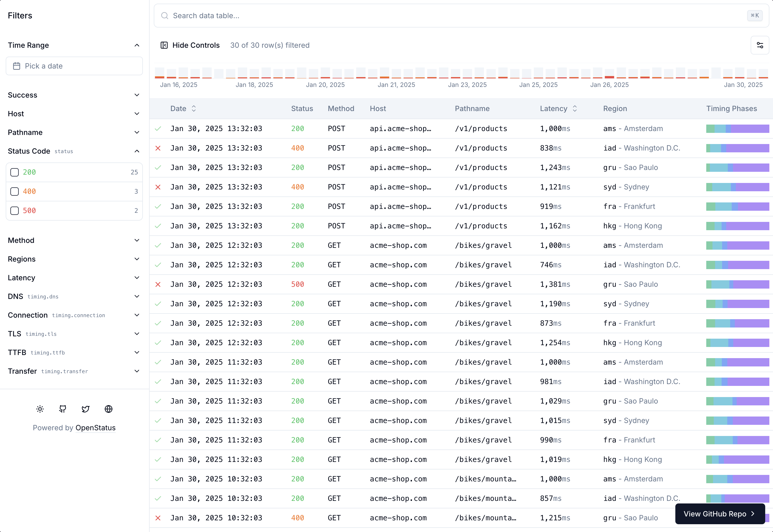
Task: Sort by Latency column arrows
Action: point(575,109)
